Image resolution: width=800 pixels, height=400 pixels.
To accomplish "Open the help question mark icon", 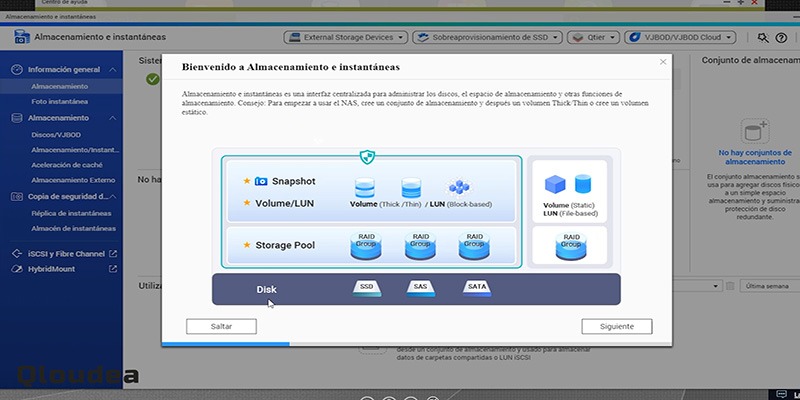I will pos(781,38).
